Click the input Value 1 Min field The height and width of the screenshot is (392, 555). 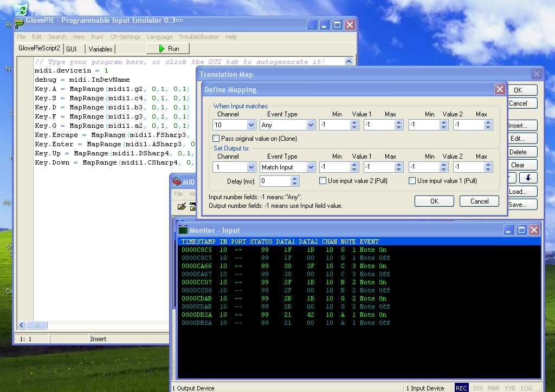[335, 125]
